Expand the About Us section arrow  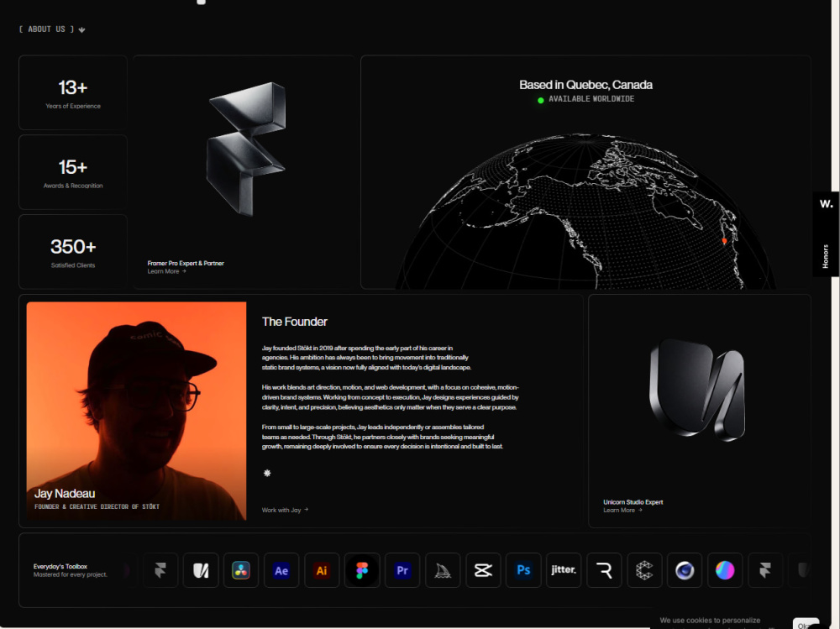pyautogui.click(x=81, y=29)
